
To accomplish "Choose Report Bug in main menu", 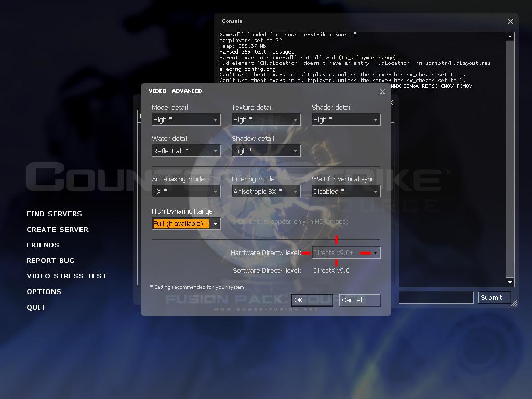I will (x=50, y=261).
